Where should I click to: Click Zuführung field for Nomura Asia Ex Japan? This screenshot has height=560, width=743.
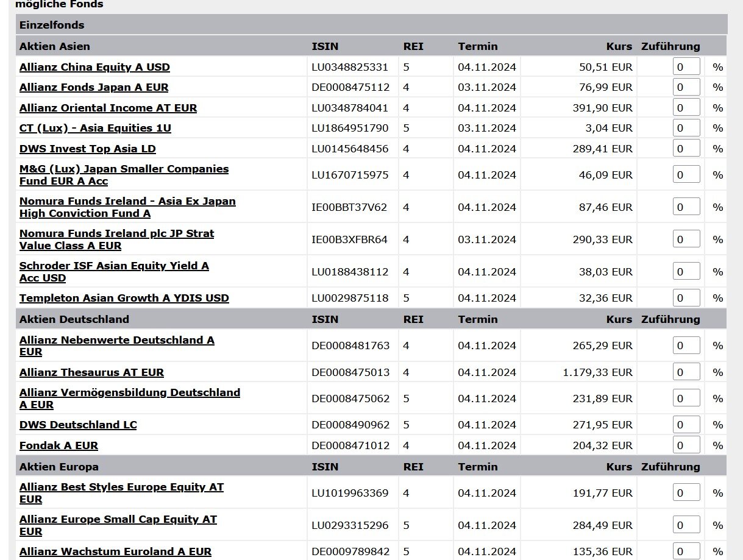(x=686, y=207)
